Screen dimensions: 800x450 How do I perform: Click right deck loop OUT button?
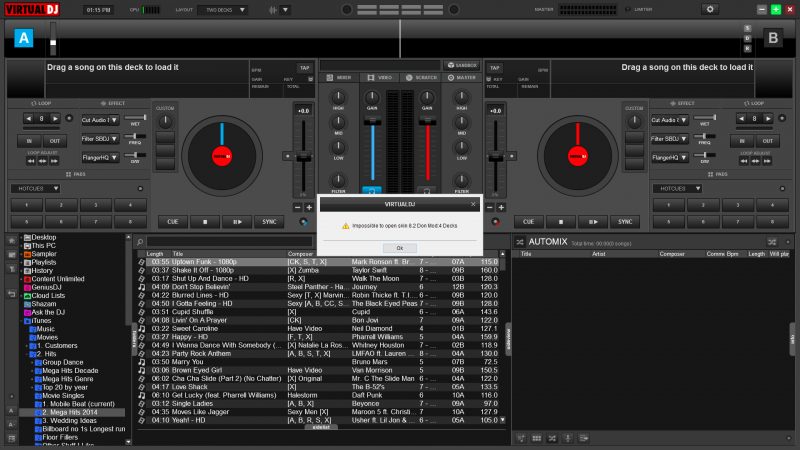point(767,141)
